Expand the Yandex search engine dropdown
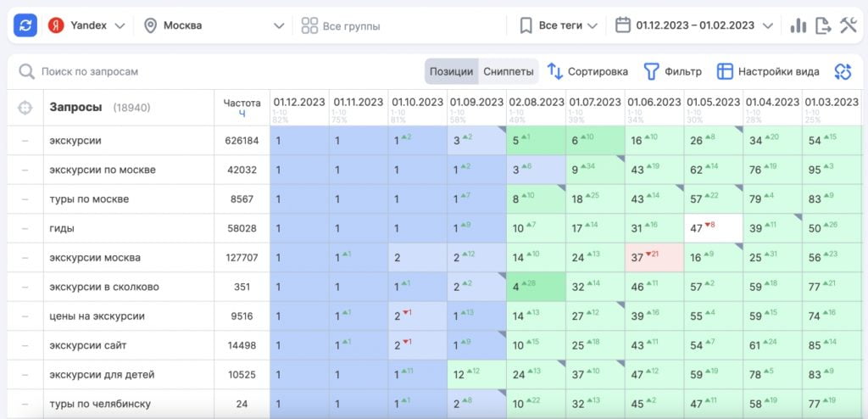 pyautogui.click(x=86, y=25)
